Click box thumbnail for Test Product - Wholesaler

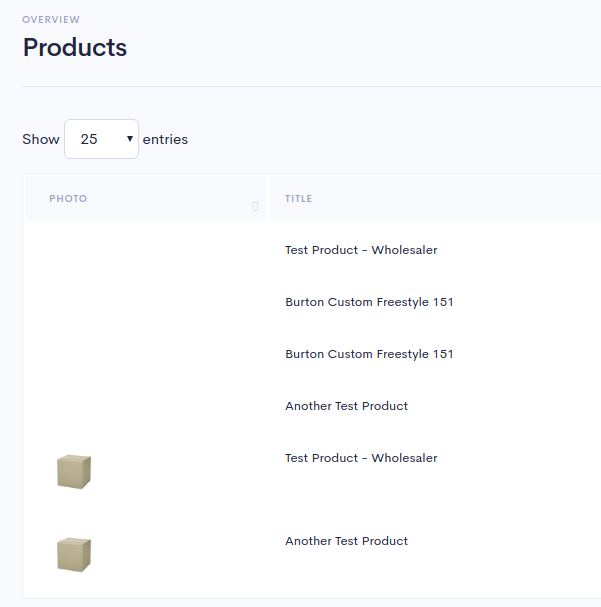point(74,472)
